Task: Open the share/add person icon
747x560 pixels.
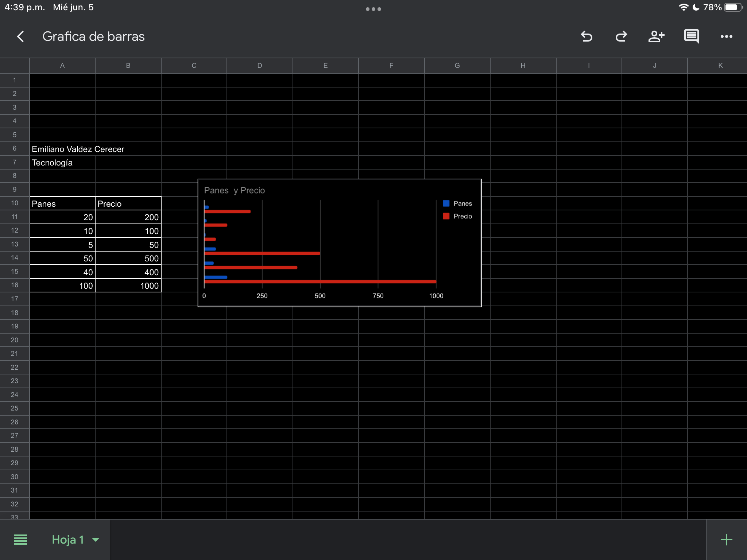Action: tap(656, 36)
